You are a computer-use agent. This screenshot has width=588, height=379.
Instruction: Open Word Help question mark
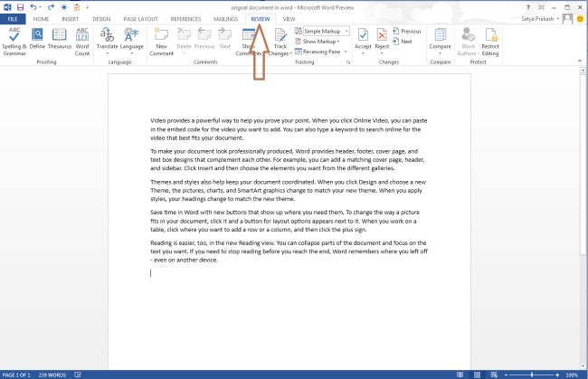(528, 7)
